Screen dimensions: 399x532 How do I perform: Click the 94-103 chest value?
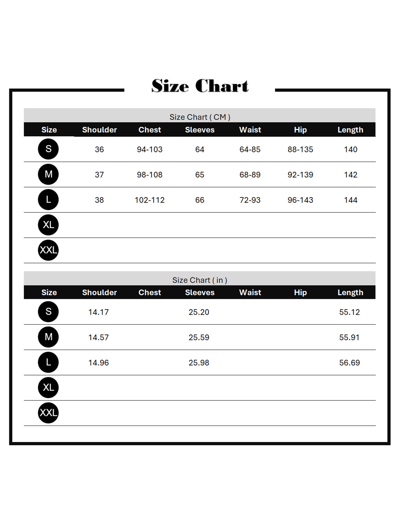click(x=150, y=149)
